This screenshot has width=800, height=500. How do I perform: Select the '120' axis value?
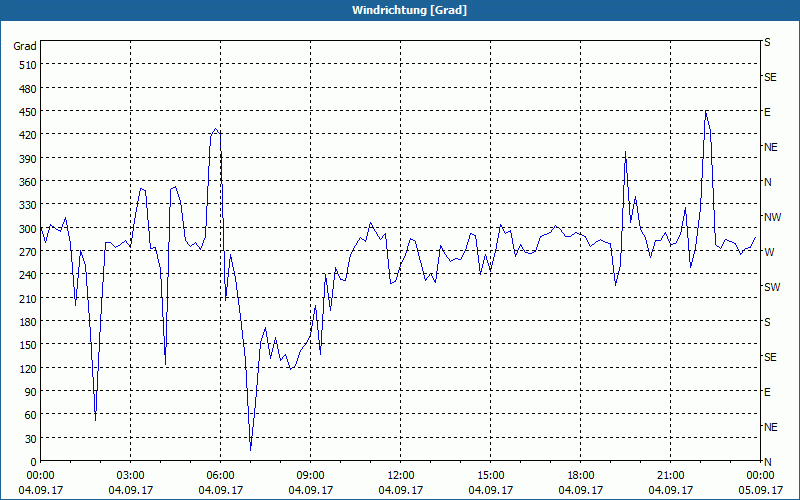click(29, 368)
